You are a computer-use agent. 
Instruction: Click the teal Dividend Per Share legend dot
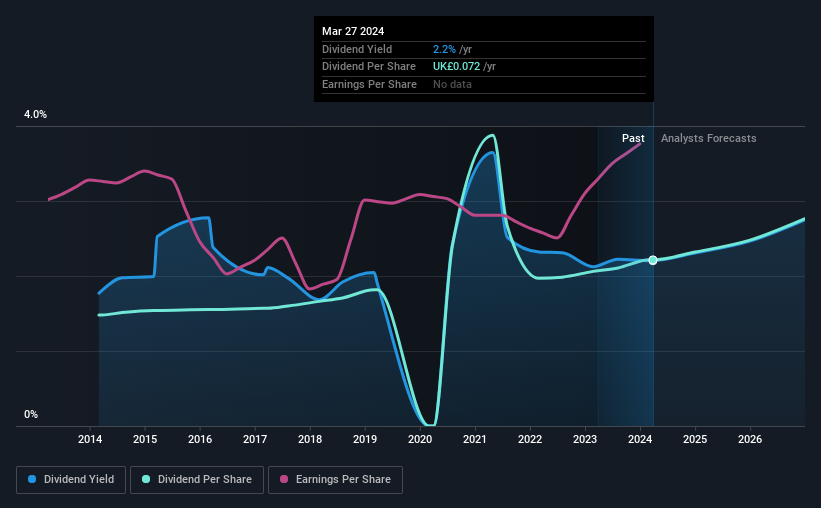click(x=146, y=479)
